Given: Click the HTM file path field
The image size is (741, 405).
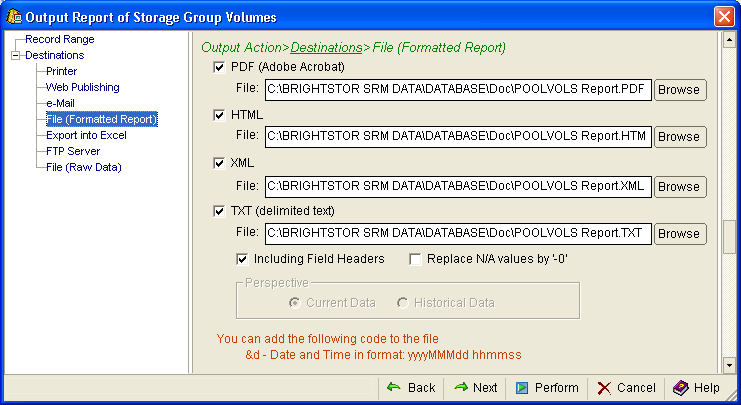Looking at the screenshot, I should pos(458,137).
